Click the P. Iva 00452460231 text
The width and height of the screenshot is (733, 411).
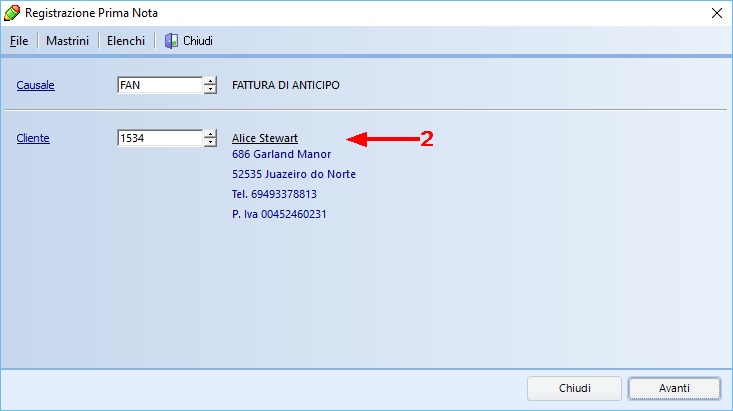(x=279, y=214)
